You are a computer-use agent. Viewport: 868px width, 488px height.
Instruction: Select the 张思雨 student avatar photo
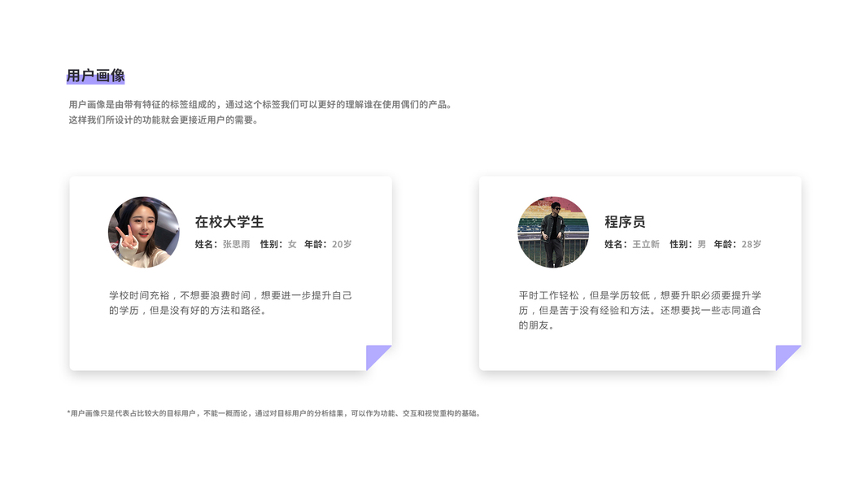click(x=144, y=232)
